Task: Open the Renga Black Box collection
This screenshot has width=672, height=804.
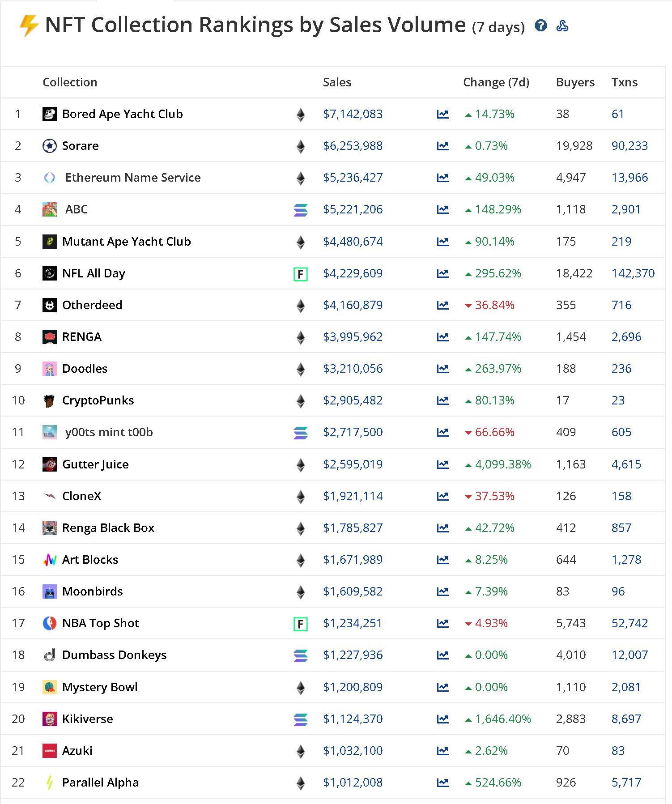Action: tap(108, 528)
